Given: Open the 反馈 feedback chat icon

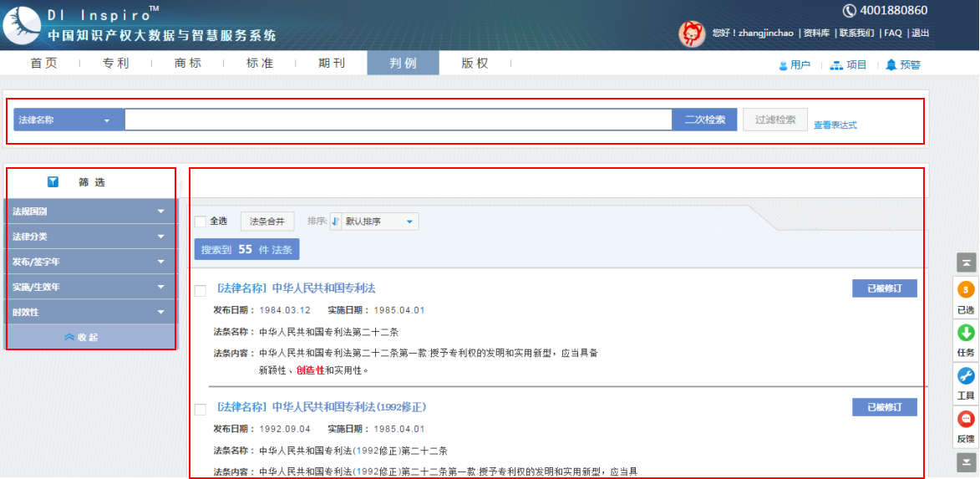Looking at the screenshot, I should [x=965, y=420].
